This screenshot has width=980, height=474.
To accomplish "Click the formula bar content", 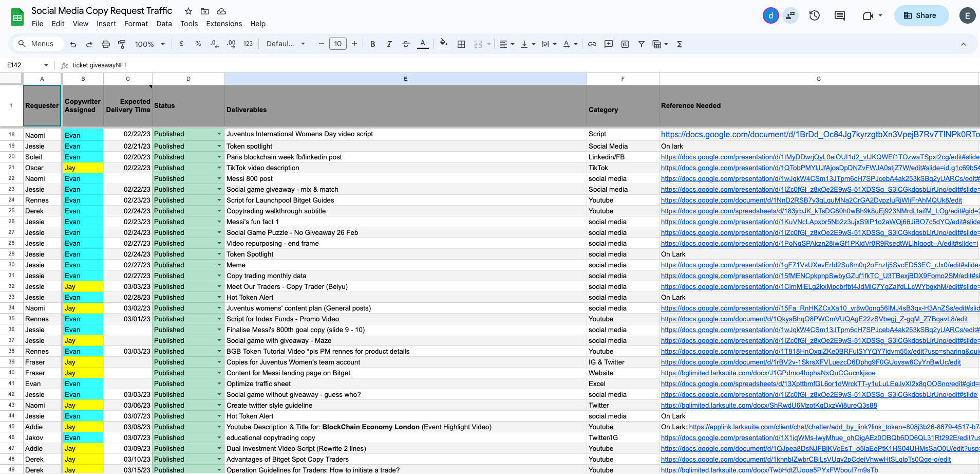I will [100, 65].
